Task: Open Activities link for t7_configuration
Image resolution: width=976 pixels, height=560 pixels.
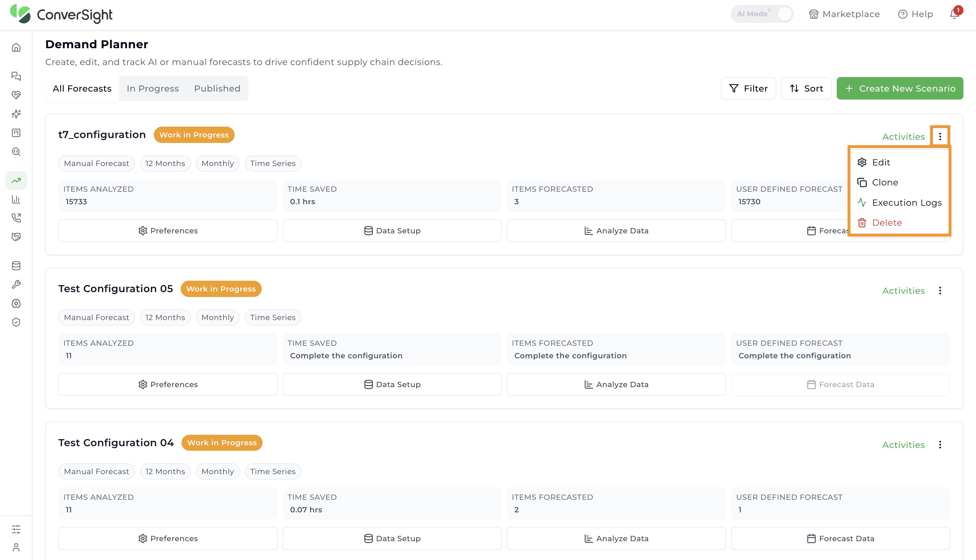Action: click(903, 137)
